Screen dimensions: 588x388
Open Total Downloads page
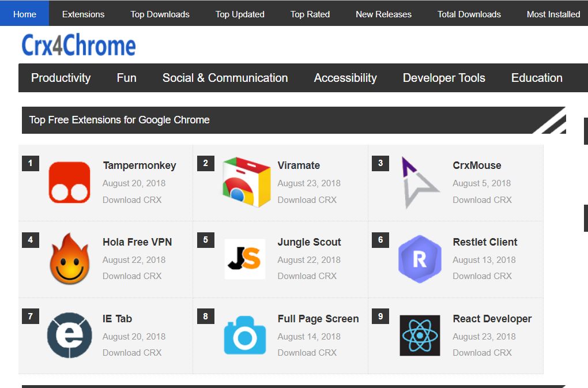point(469,14)
